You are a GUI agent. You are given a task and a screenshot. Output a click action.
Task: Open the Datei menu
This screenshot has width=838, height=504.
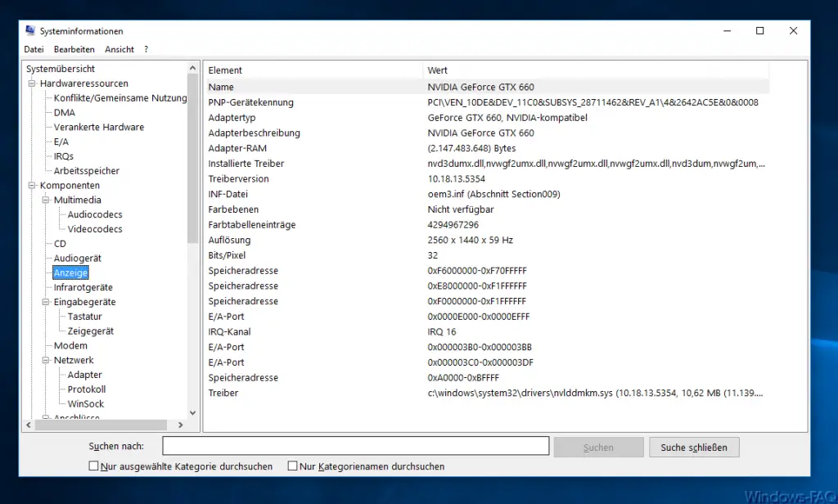(x=34, y=49)
